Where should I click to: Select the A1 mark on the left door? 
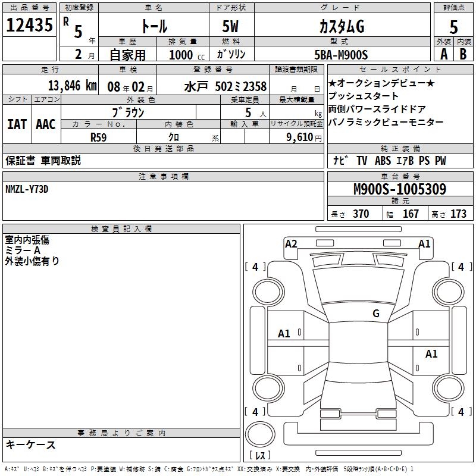284,334
